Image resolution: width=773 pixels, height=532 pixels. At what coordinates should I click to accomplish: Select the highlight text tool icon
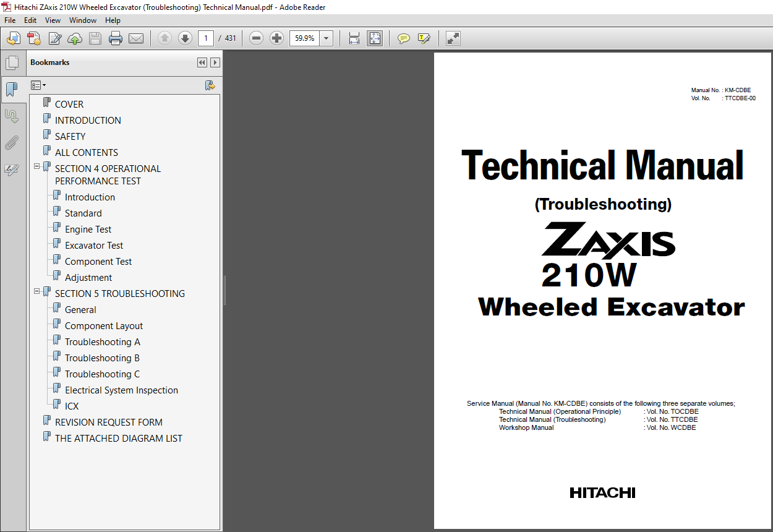coord(424,38)
